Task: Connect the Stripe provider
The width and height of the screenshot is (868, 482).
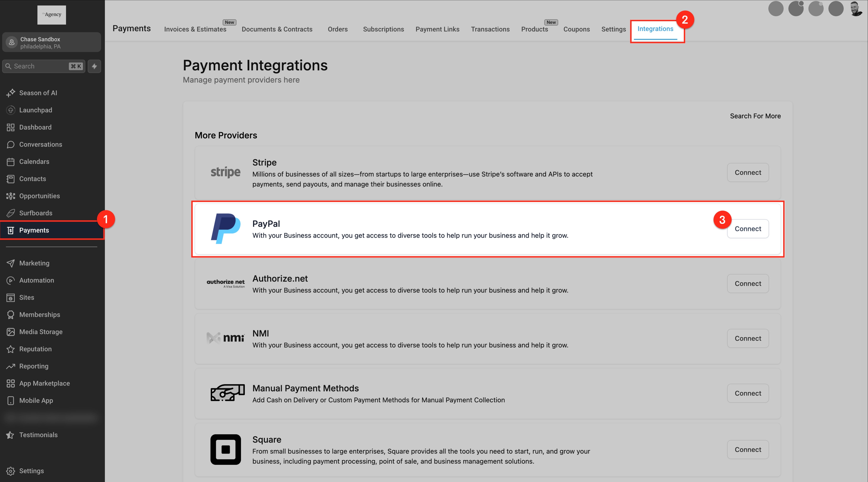Action: (747, 173)
